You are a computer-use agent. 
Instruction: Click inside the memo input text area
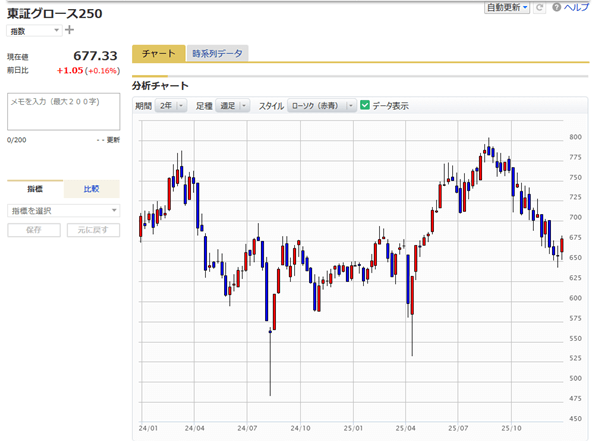(63, 112)
